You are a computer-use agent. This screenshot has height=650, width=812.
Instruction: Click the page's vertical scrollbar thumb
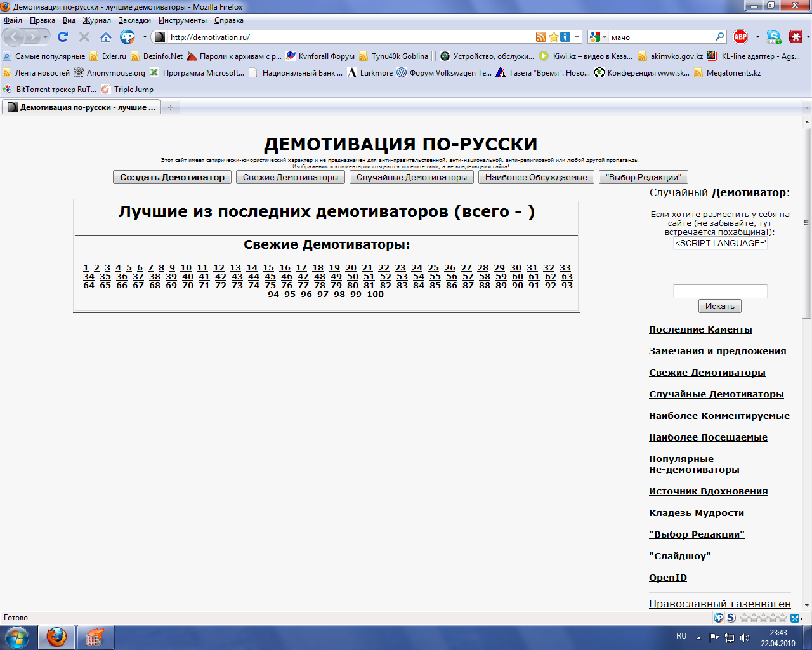806,222
